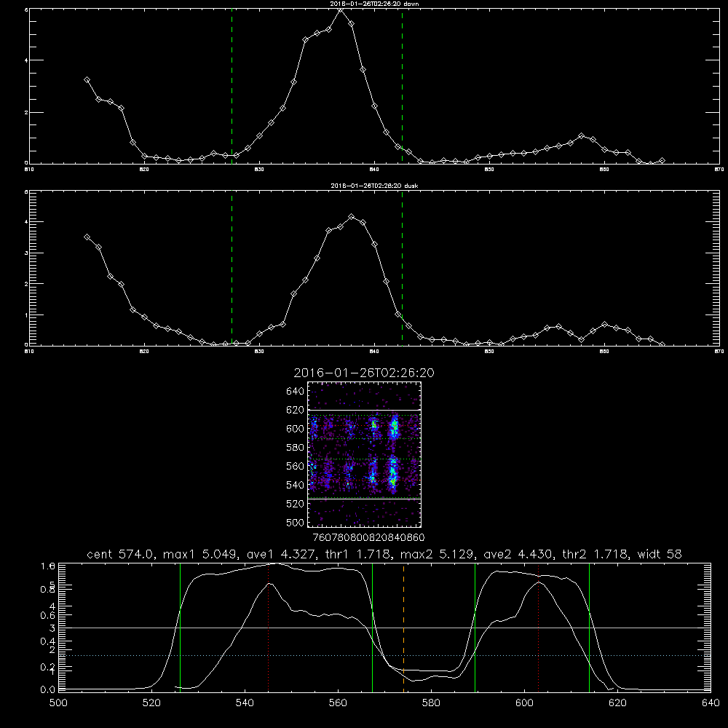This screenshot has width=728, height=728.
Task: Click the secondary peak diamond near 858 in dawn plot
Action: click(581, 136)
